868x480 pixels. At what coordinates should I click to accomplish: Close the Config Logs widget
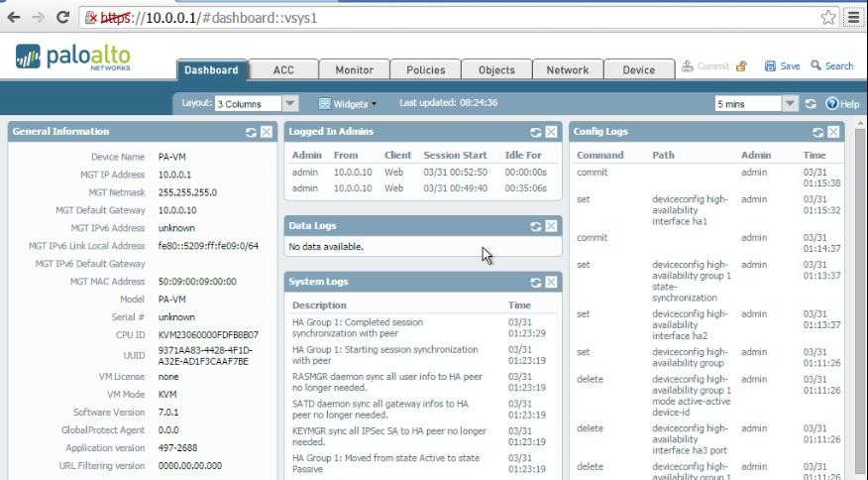coord(833,132)
